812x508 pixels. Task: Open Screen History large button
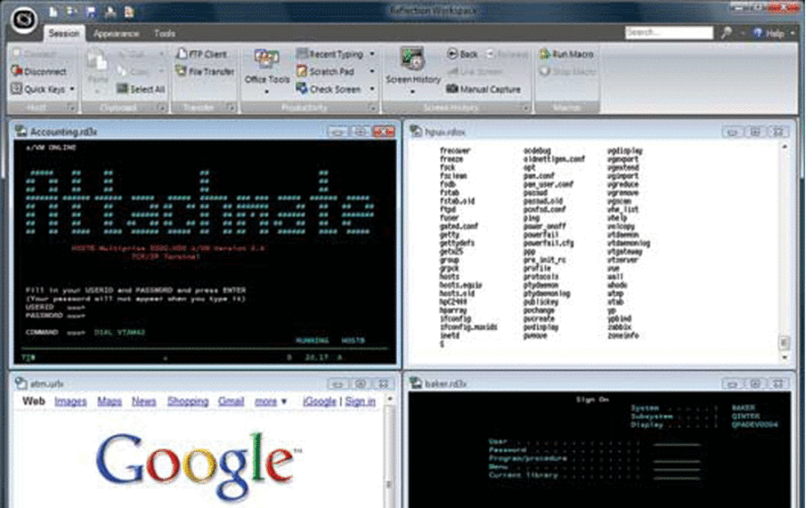[x=412, y=69]
